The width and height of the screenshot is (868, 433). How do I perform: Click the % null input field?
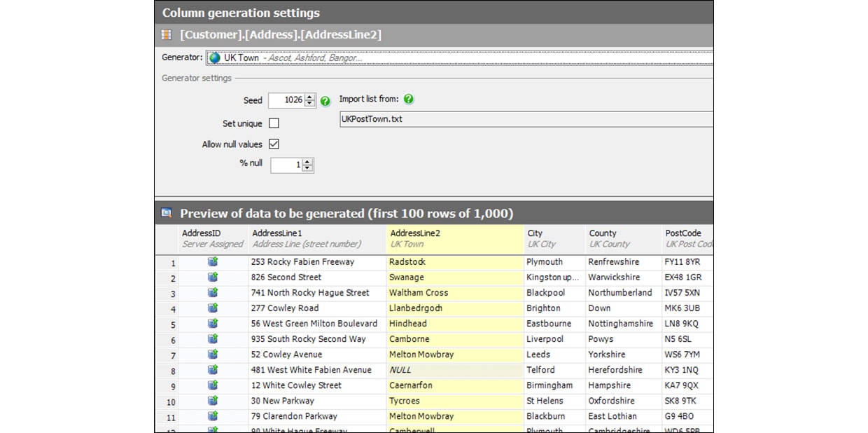[x=287, y=165]
